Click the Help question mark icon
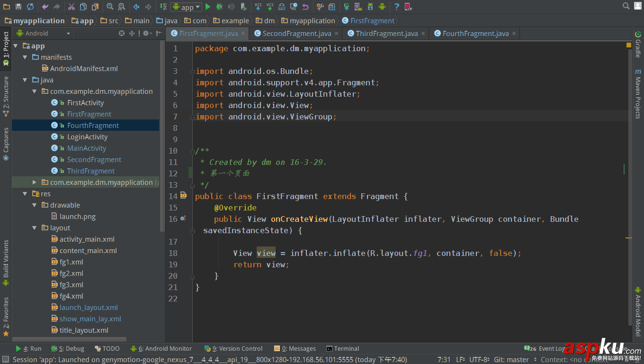644x364 pixels. [396, 7]
